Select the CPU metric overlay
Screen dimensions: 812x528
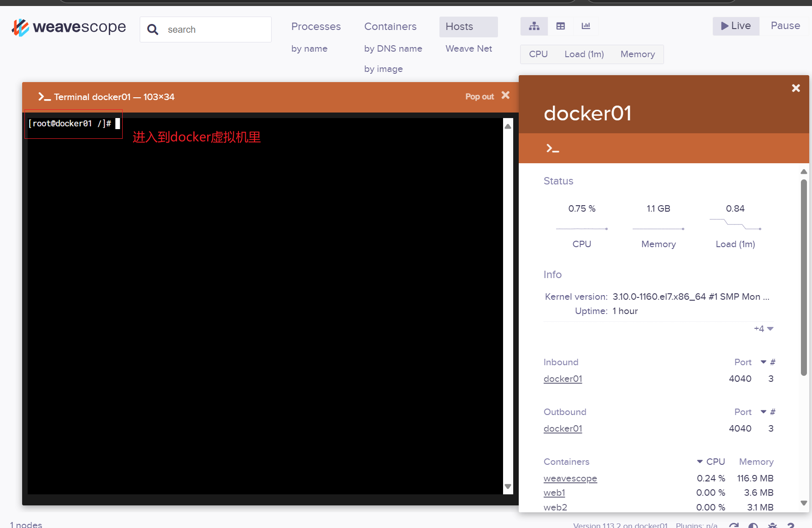pyautogui.click(x=538, y=54)
